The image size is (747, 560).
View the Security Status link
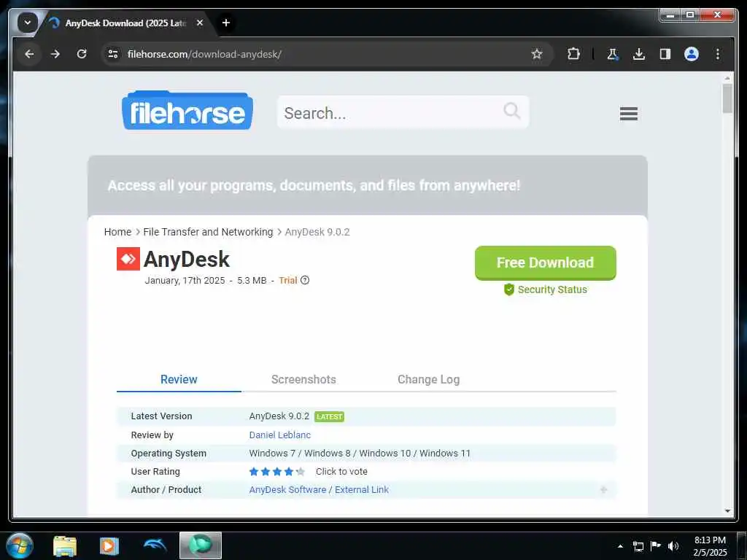(x=552, y=289)
